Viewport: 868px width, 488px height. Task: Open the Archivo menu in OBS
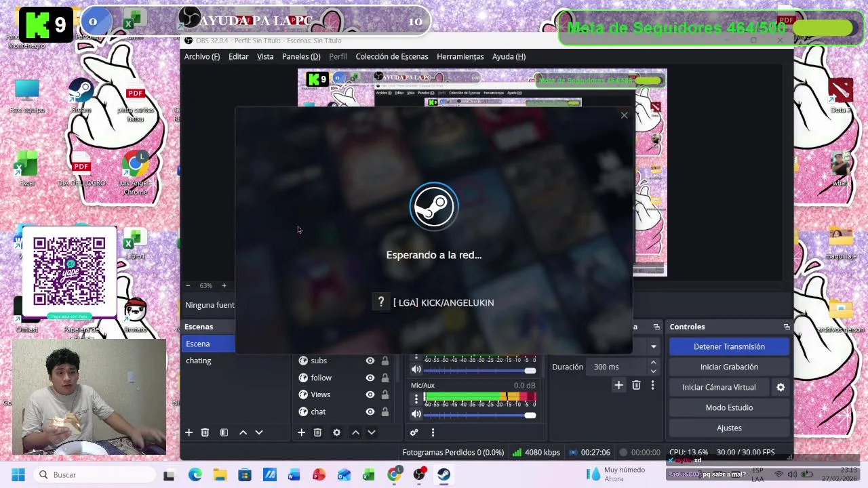point(202,56)
